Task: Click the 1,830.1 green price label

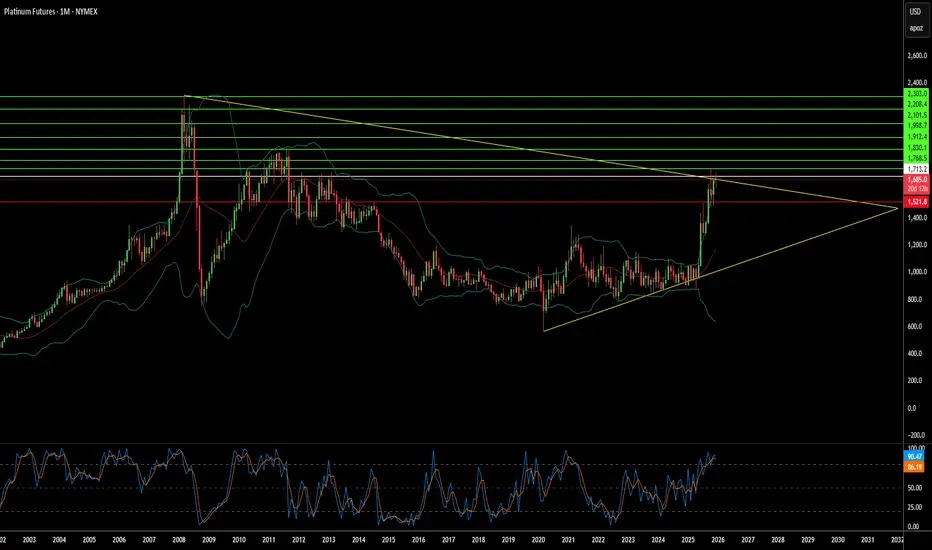Action: 916,147
